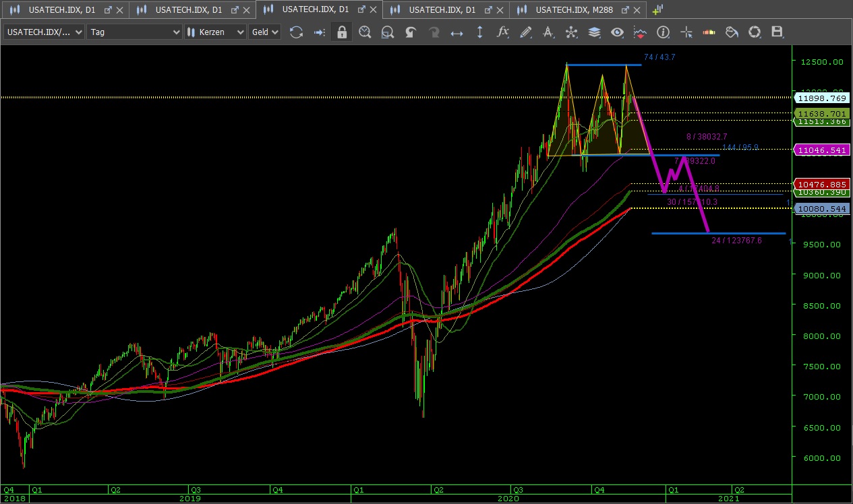Undock the active highlighted D1 chart tab

[361, 9]
